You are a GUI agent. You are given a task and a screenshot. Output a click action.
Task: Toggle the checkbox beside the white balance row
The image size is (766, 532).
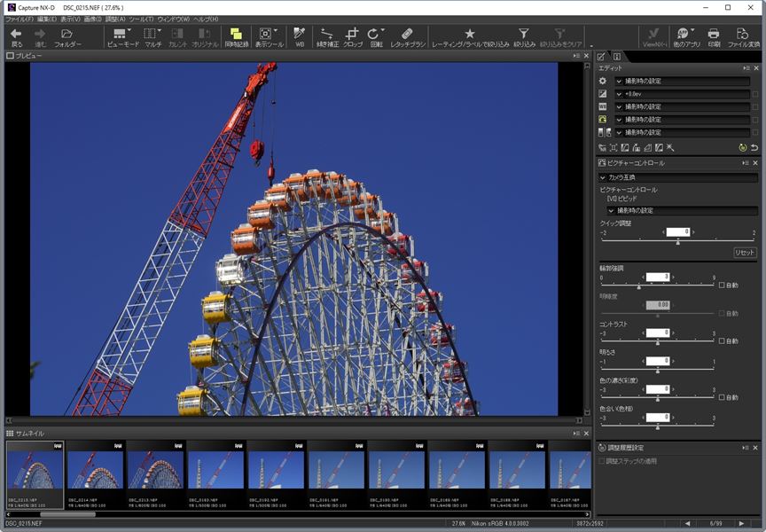click(755, 106)
